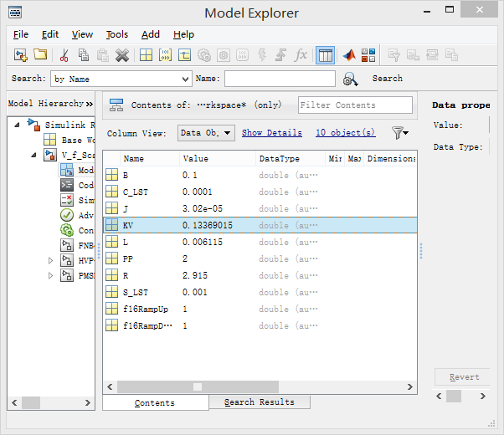504x435 pixels.
Task: Click the Copy toolbar icon
Action: coord(84,55)
